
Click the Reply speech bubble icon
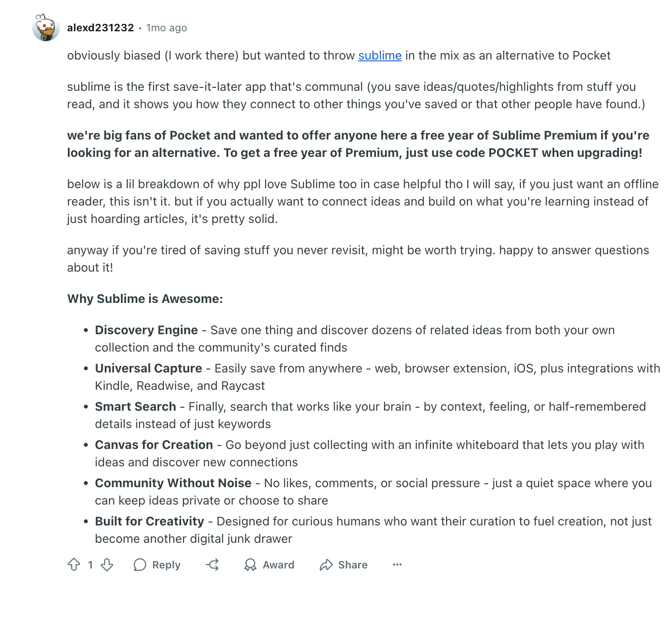click(140, 565)
